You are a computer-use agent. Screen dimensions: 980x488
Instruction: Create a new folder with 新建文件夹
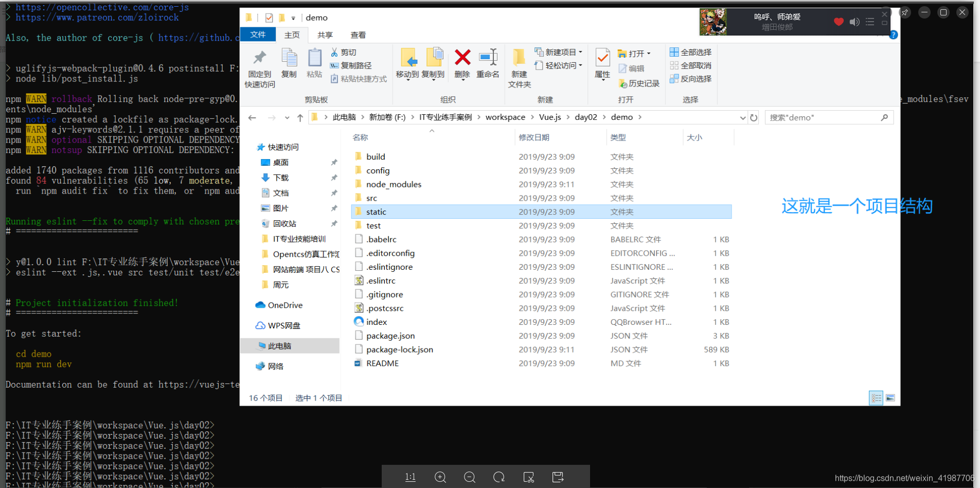519,67
